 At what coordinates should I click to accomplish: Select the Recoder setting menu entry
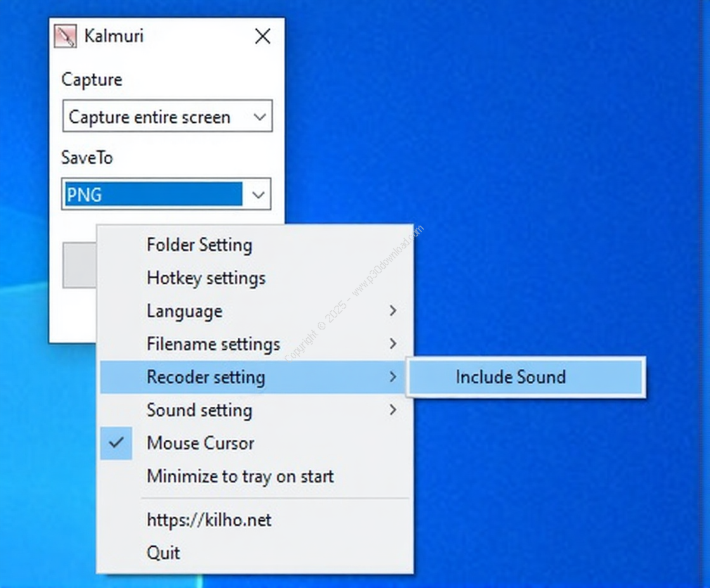pos(206,377)
